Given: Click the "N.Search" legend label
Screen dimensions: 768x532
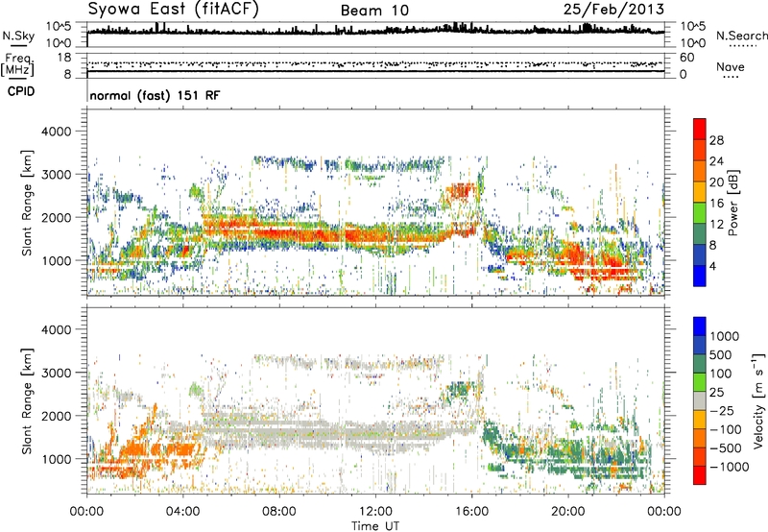Looking at the screenshot, I should (x=742, y=36).
